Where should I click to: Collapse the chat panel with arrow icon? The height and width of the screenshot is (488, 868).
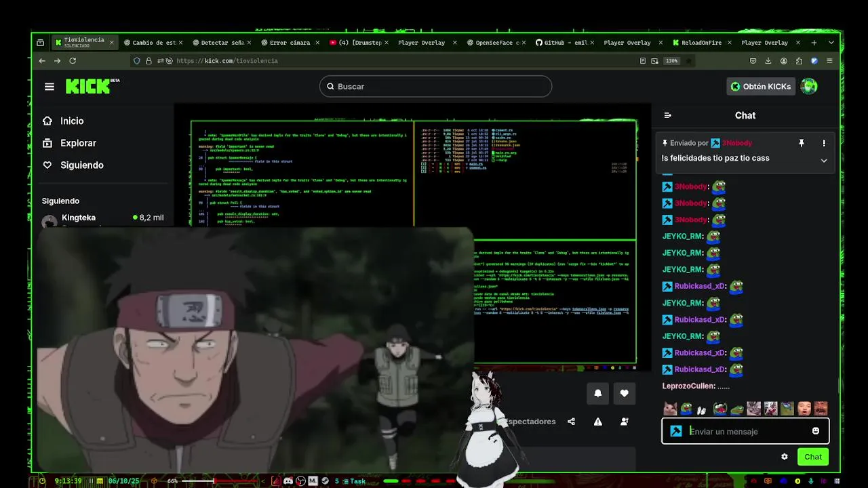click(667, 115)
